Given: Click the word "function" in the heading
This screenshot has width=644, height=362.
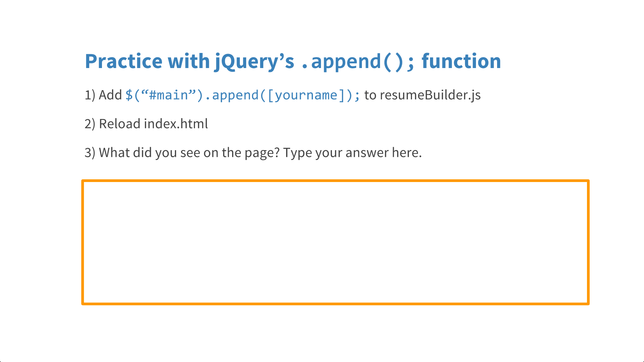Looking at the screenshot, I should 461,61.
